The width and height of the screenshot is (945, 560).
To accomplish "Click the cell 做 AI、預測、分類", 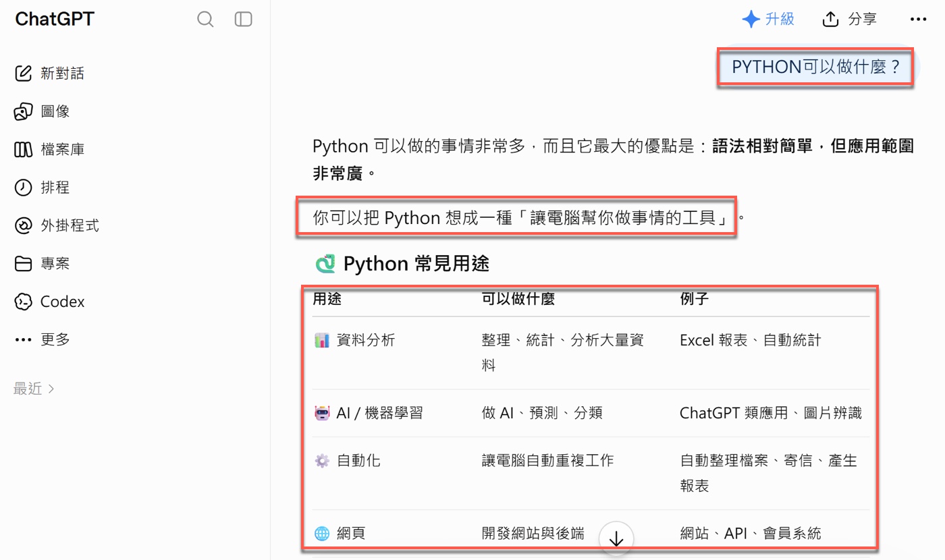I will 542,413.
